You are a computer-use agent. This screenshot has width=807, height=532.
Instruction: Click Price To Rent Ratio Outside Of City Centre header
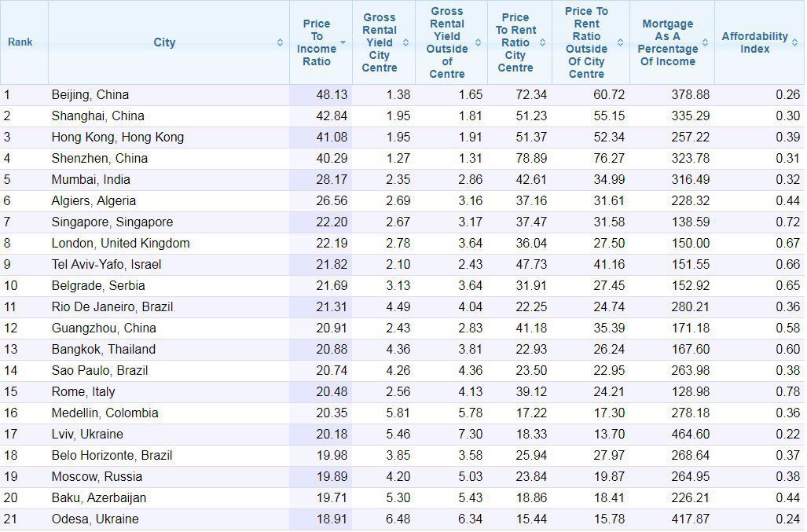[x=586, y=42]
